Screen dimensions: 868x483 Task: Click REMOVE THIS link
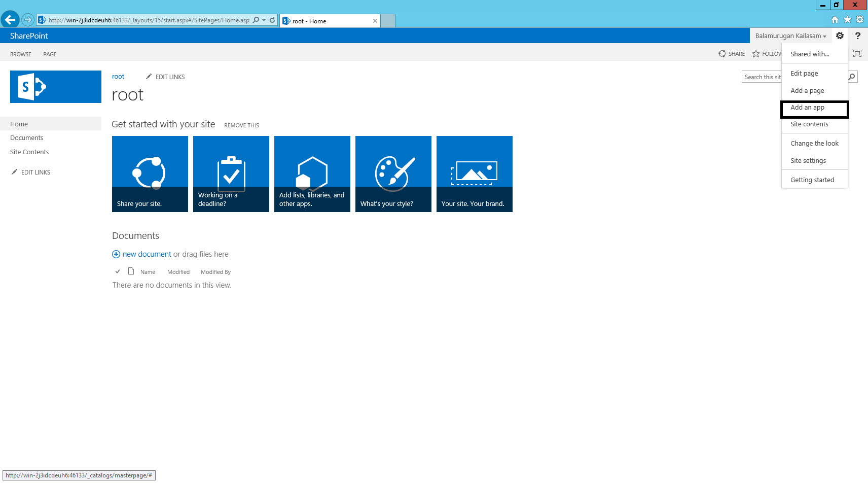tap(241, 125)
